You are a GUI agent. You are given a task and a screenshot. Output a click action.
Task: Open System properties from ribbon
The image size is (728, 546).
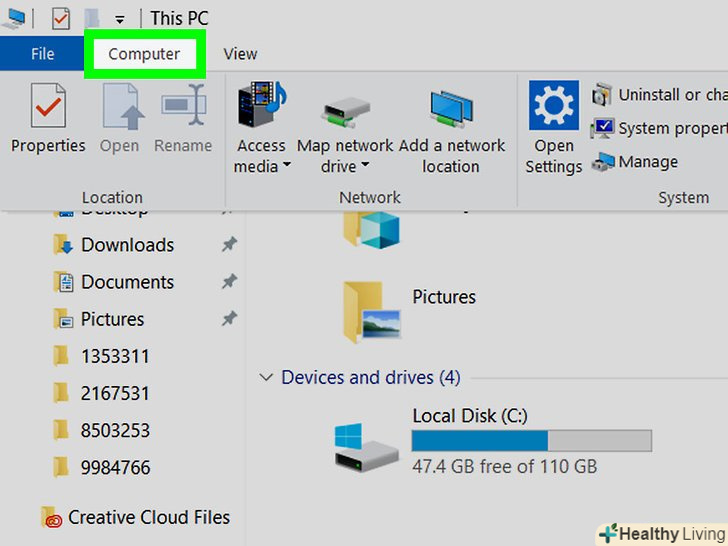(x=659, y=128)
